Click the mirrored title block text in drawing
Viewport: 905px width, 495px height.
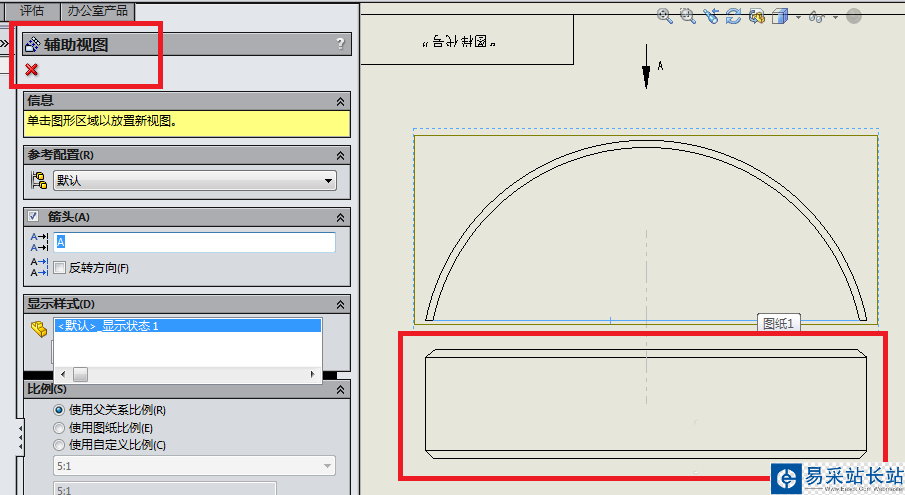(459, 42)
